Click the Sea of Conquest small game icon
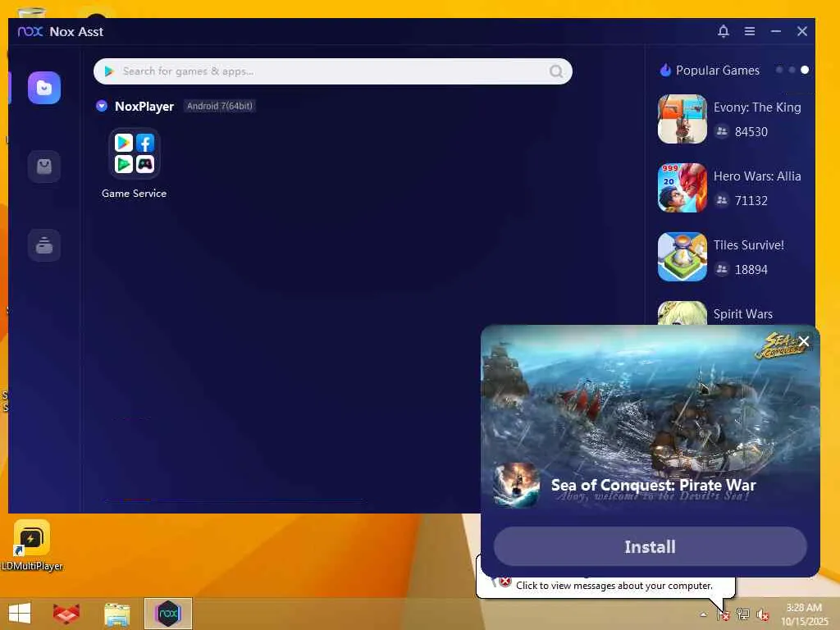This screenshot has height=630, width=840. click(517, 485)
